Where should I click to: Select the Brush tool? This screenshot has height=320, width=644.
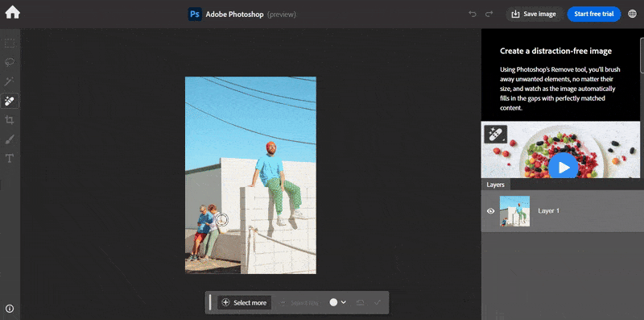pyautogui.click(x=10, y=139)
